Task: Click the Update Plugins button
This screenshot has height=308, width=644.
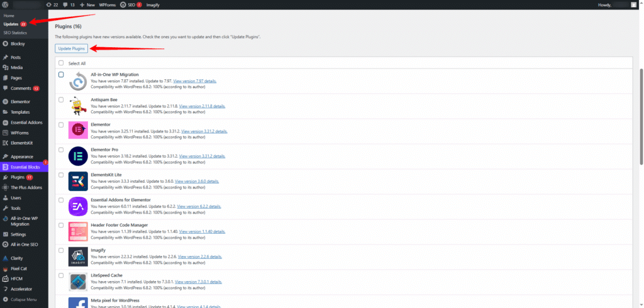Action: [72, 48]
